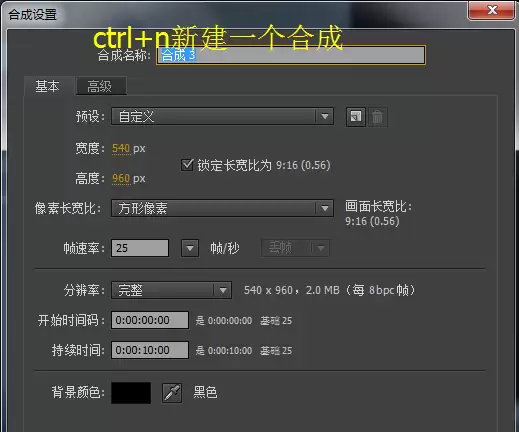The image size is (519, 432).
Task: Select the 基本 tab
Action: pyautogui.click(x=48, y=86)
